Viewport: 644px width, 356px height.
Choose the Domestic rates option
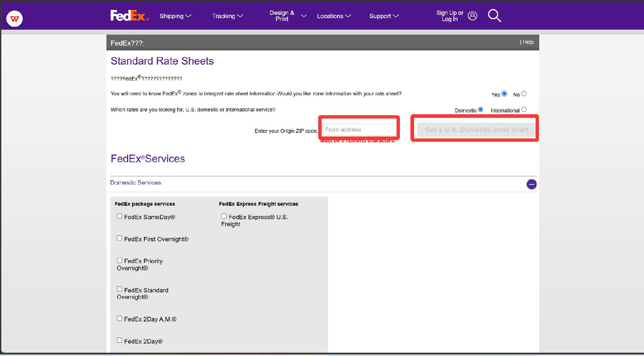point(481,109)
